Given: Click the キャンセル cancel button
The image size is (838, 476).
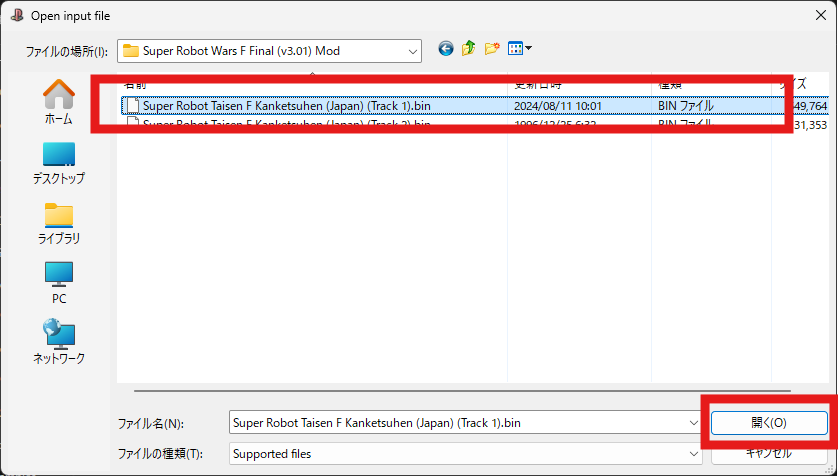Looking at the screenshot, I should click(769, 453).
